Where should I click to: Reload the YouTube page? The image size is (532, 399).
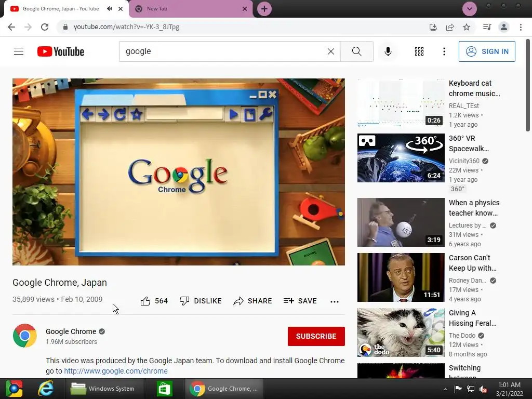(x=45, y=27)
